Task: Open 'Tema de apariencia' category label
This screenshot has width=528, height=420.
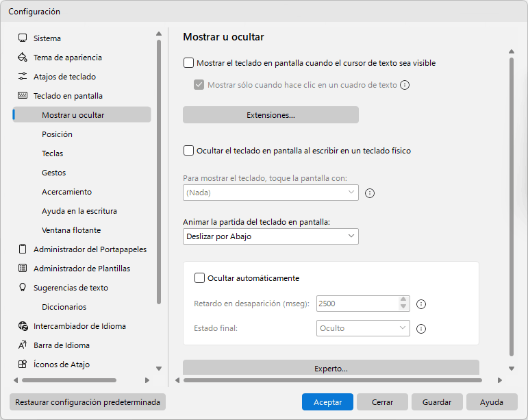Action: (68, 58)
